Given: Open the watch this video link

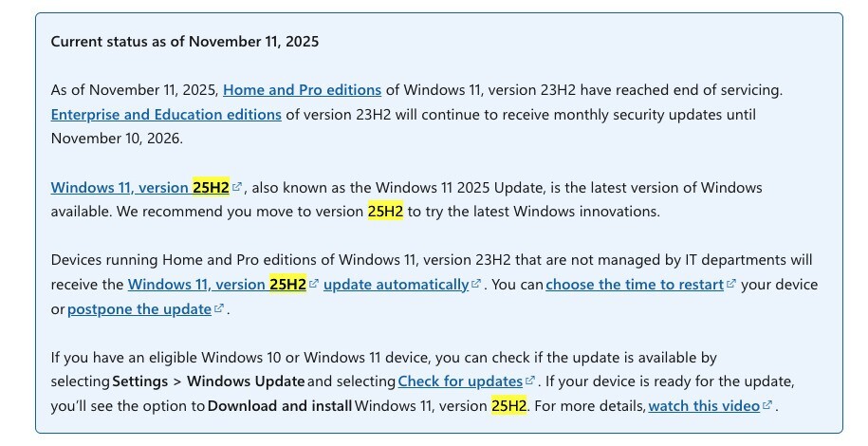Looking at the screenshot, I should (x=704, y=406).
